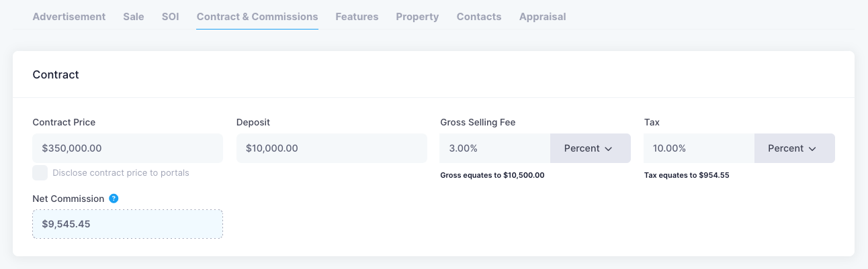Click the Net Commission help icon
This screenshot has height=269, width=868.
(114, 199)
